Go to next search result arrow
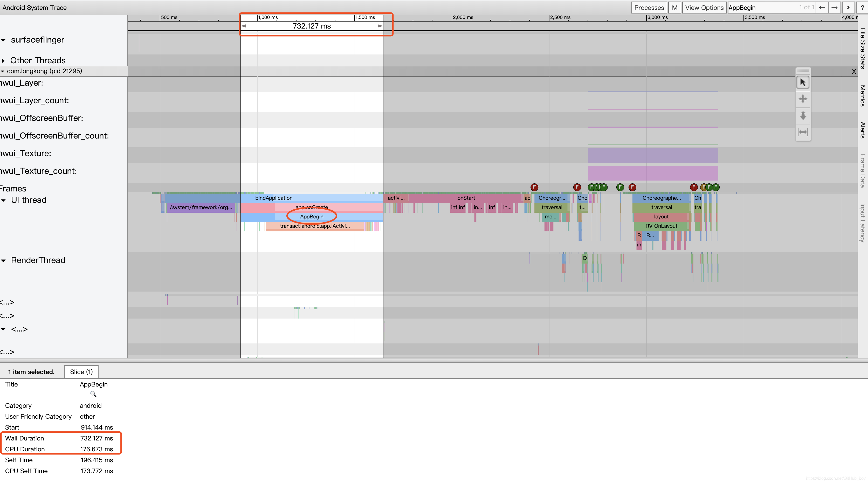 (x=834, y=8)
